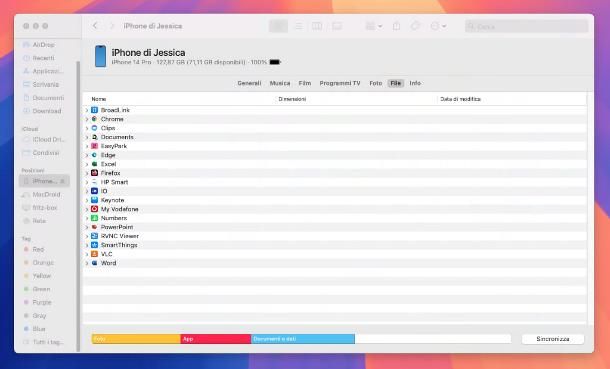Sort by the Dimensioni column header
Screen dimensions: 610x369
coord(292,99)
